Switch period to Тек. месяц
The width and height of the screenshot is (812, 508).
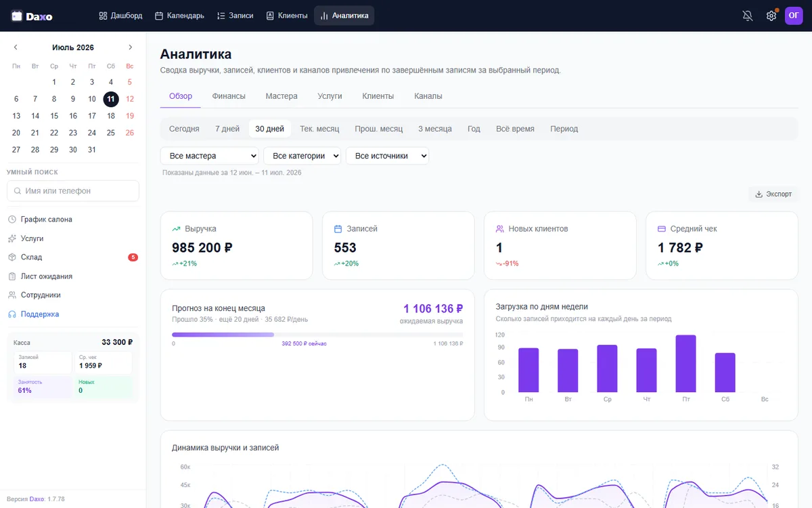(x=319, y=129)
